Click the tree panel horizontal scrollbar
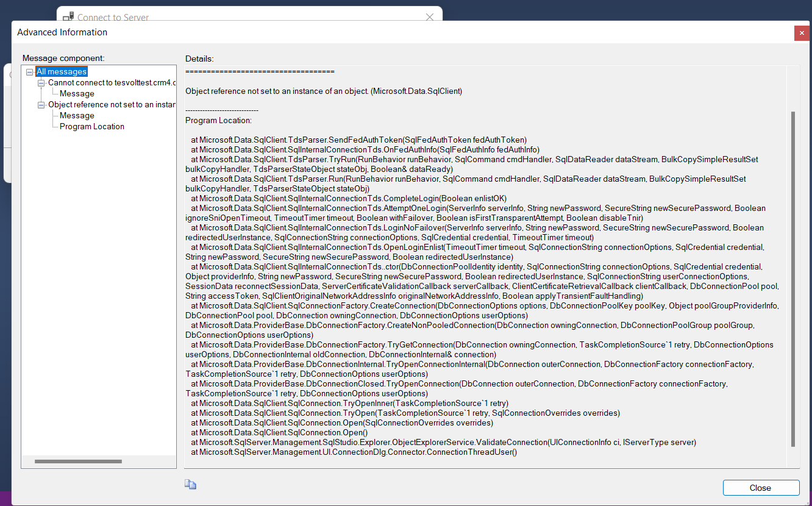The image size is (812, 506). (x=79, y=461)
